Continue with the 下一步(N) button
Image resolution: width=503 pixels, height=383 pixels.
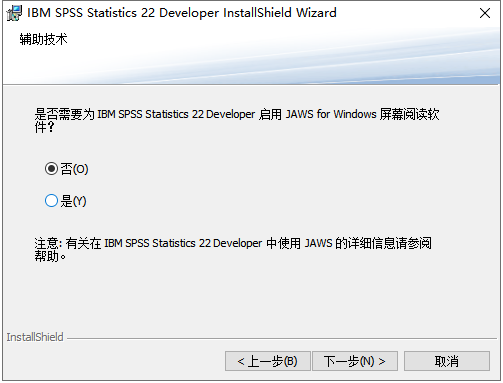click(355, 361)
